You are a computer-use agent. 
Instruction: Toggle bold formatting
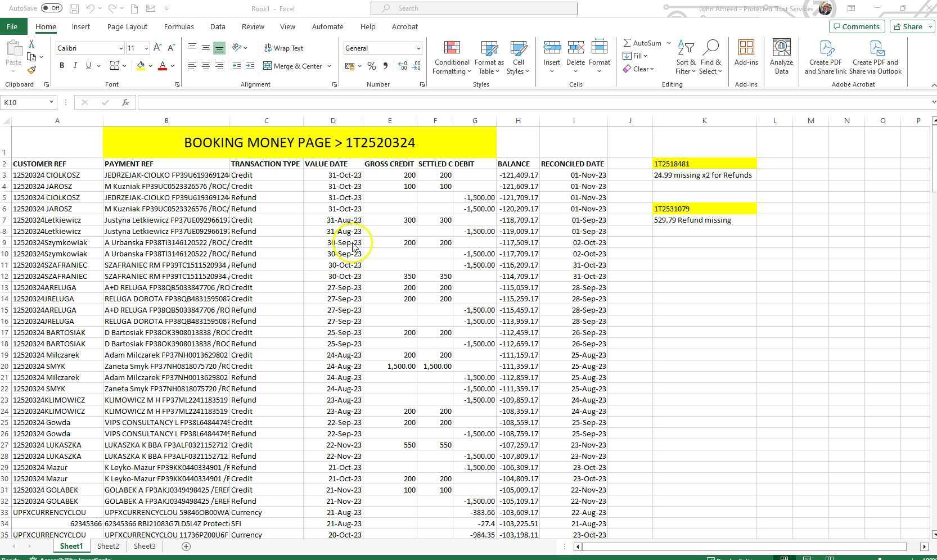[62, 66]
